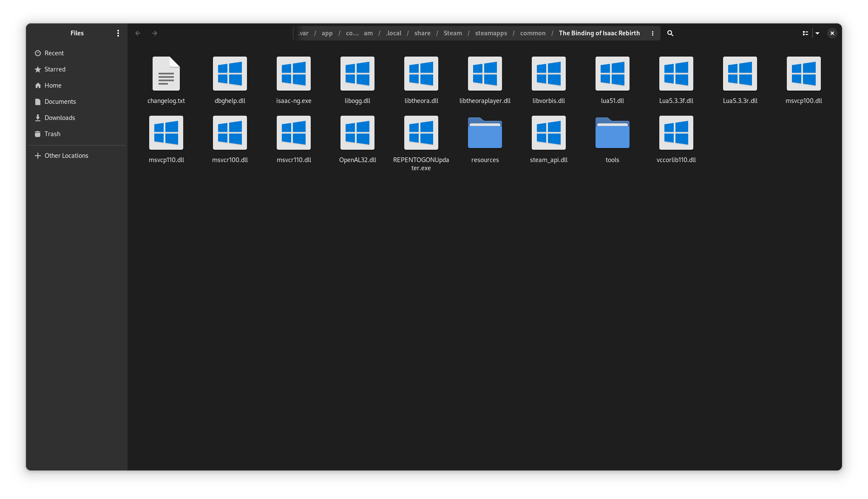Click the search magnifier icon
Screen dimensions: 868x499
670,33
